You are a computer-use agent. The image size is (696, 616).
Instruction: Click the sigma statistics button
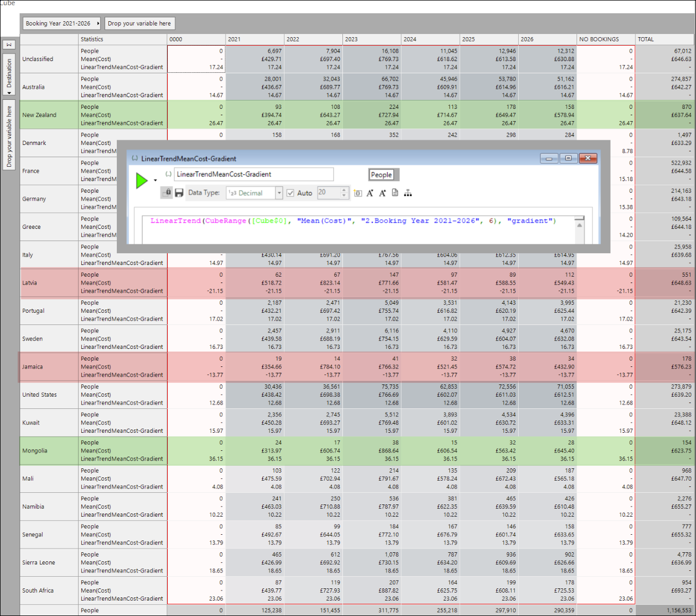point(8,45)
